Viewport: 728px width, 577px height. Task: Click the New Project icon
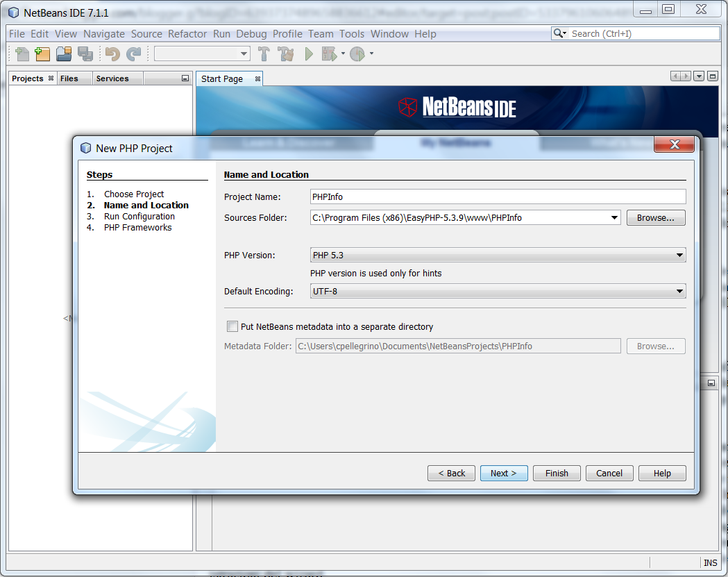pos(42,53)
